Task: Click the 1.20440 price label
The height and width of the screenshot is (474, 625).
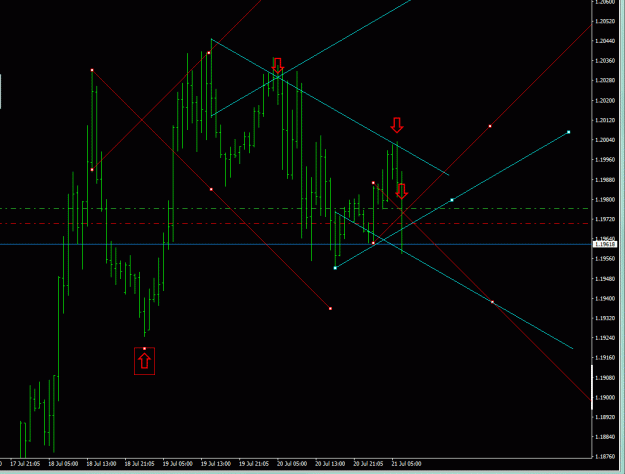Action: [605, 41]
